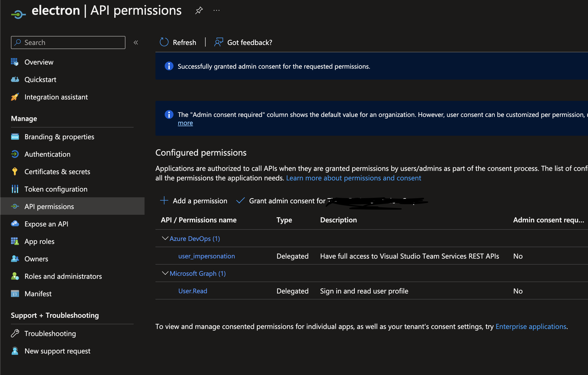Viewport: 588px width, 375px height.
Task: Click the rocket icon for Integration assistant
Action: click(x=15, y=97)
